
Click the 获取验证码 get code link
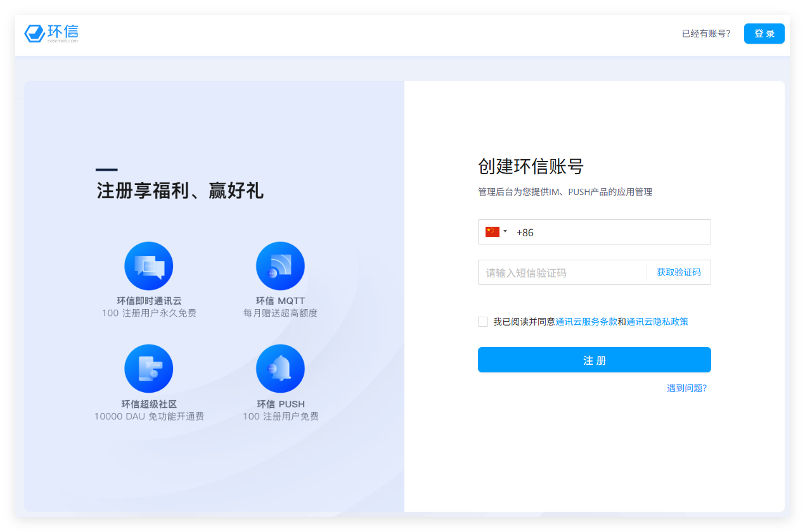point(678,272)
